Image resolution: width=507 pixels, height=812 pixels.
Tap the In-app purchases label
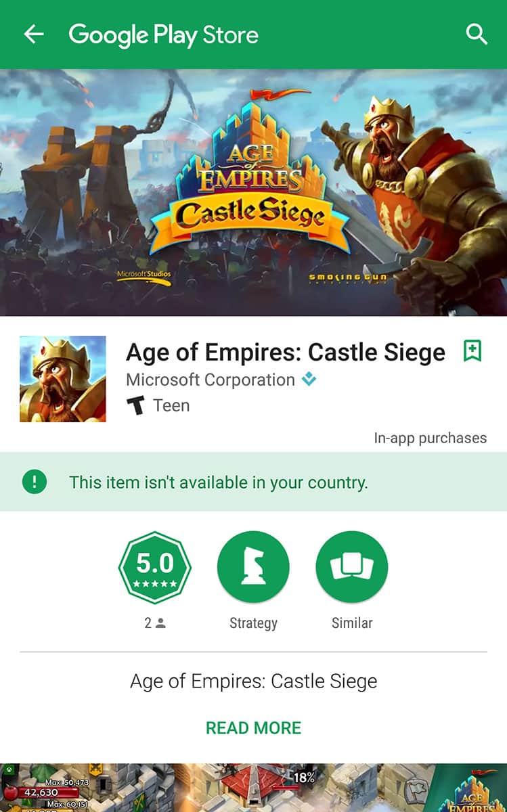[431, 438]
